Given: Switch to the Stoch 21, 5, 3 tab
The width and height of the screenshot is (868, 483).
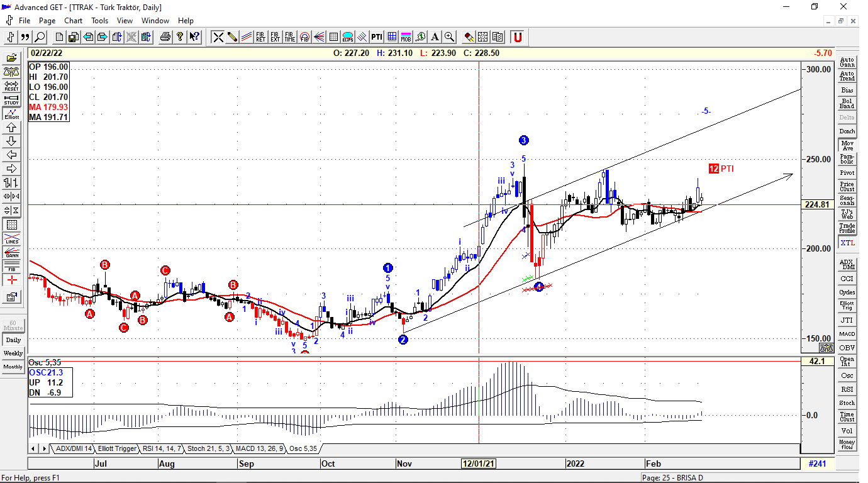Looking at the screenshot, I should [209, 448].
